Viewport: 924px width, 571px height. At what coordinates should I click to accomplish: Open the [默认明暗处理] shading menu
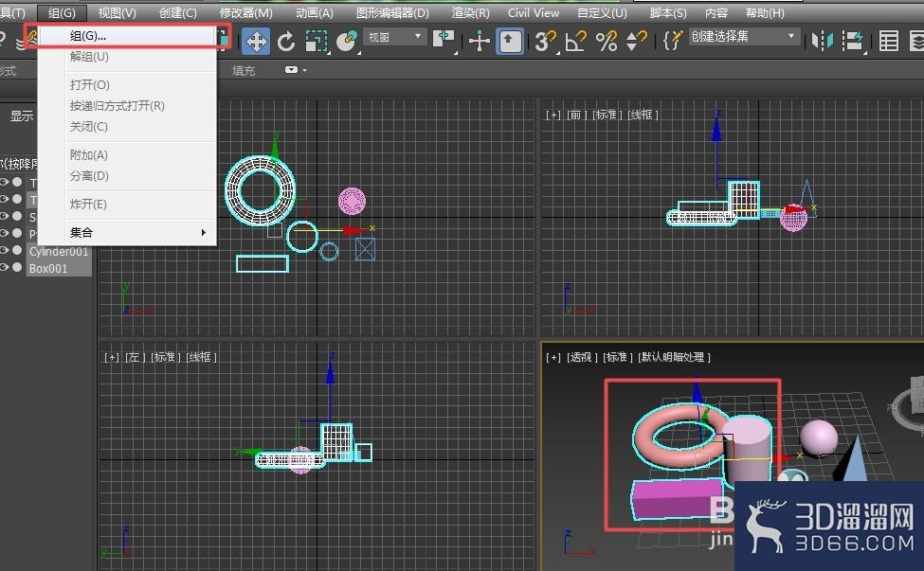674,357
